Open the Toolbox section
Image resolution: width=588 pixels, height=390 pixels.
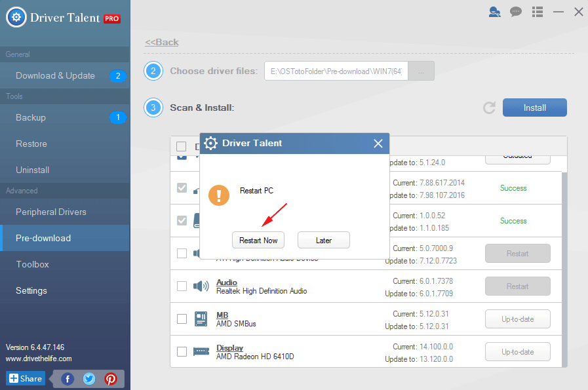(64, 264)
